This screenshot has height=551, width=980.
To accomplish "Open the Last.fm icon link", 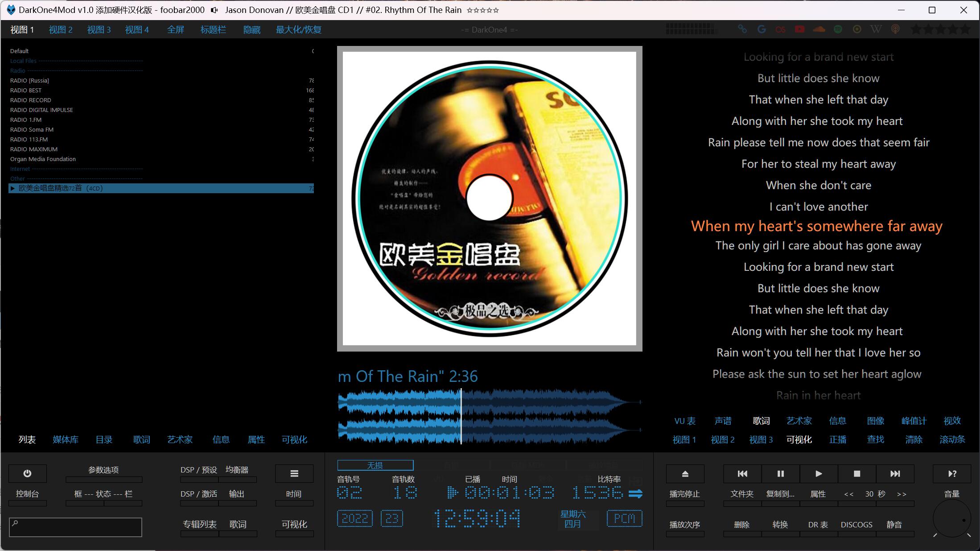I will [x=780, y=29].
